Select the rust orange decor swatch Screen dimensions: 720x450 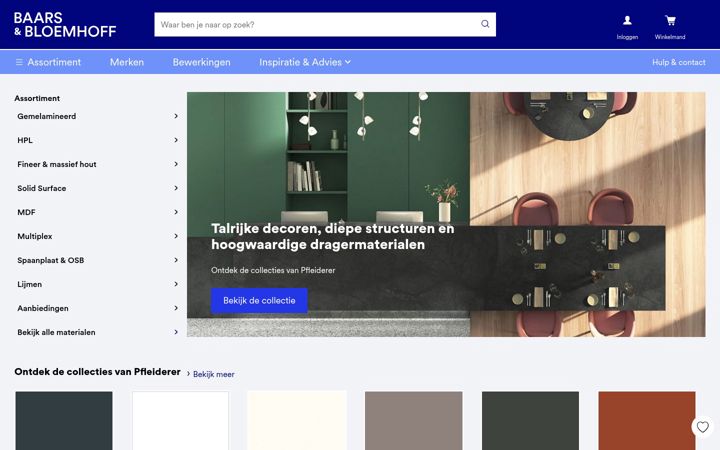pos(647,421)
